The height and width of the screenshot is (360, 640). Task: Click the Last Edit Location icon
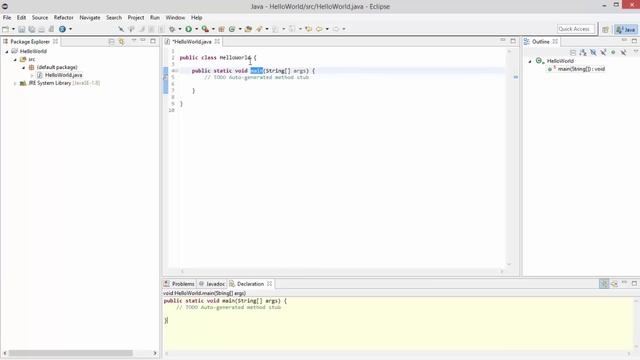[x=309, y=29]
